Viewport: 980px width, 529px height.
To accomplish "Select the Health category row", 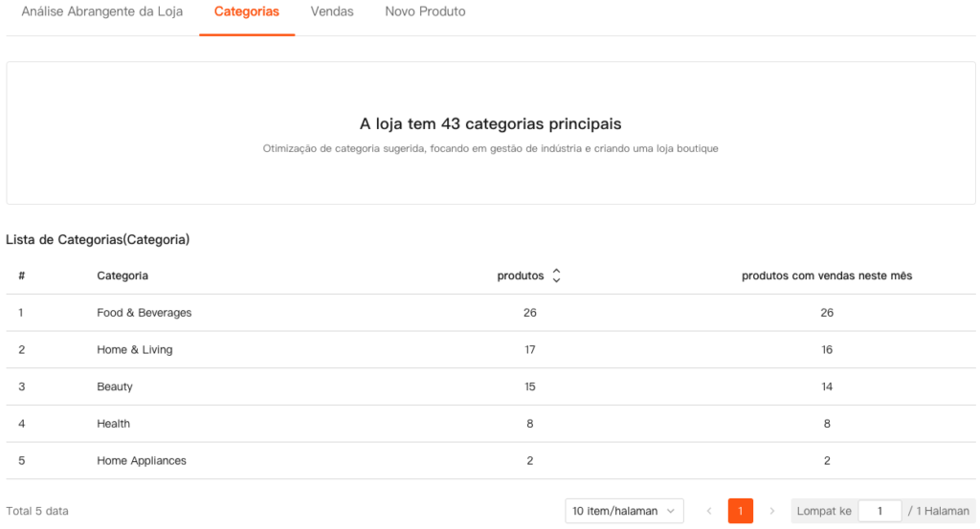I will click(113, 424).
